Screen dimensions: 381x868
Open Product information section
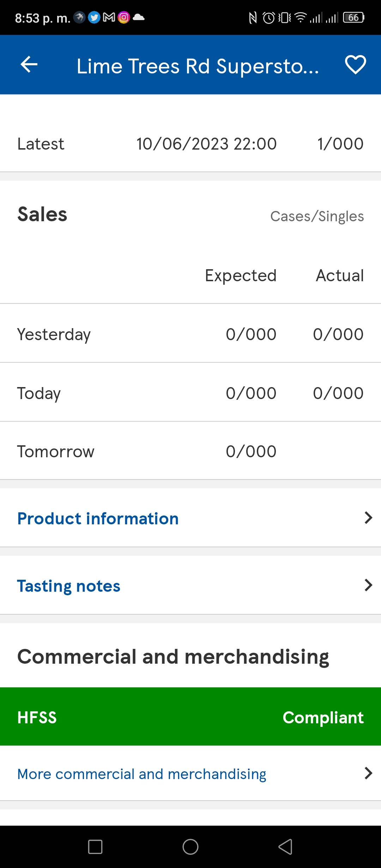click(x=190, y=518)
